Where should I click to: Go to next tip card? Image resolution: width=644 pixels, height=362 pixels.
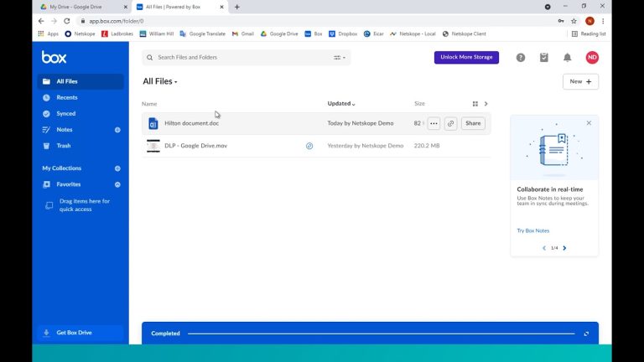tap(564, 248)
